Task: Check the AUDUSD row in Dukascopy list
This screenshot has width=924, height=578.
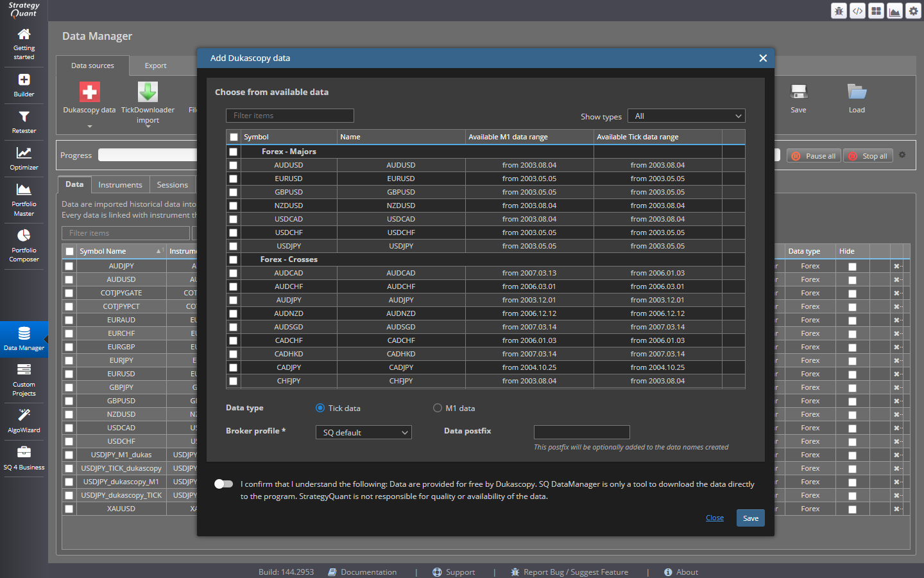Action: (x=234, y=166)
